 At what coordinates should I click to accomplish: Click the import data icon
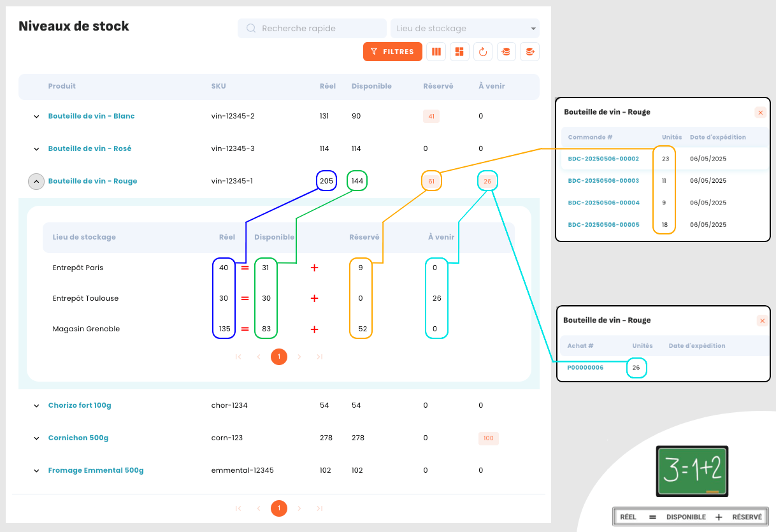(507, 52)
